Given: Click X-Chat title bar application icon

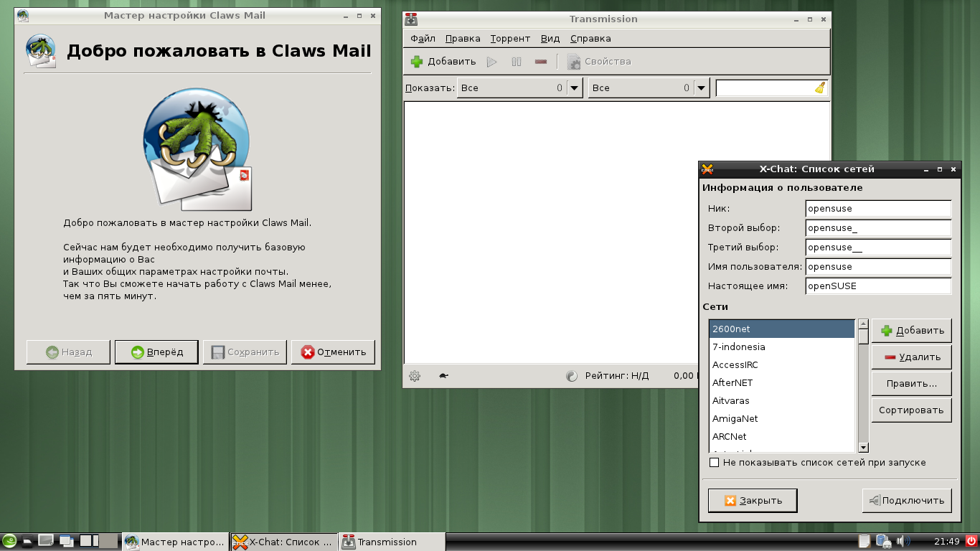Looking at the screenshot, I should pos(707,169).
